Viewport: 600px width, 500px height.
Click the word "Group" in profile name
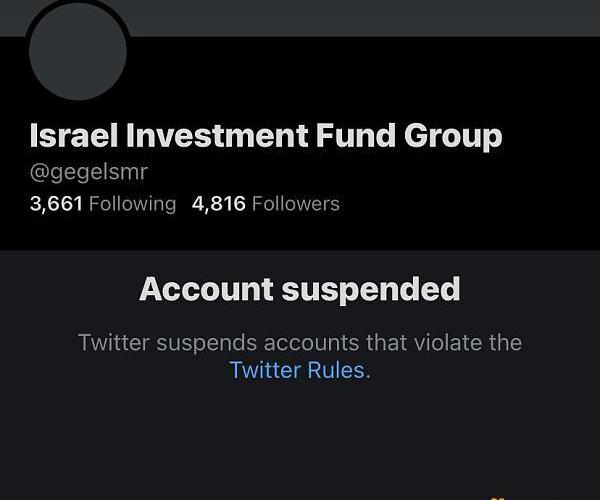[x=452, y=135]
